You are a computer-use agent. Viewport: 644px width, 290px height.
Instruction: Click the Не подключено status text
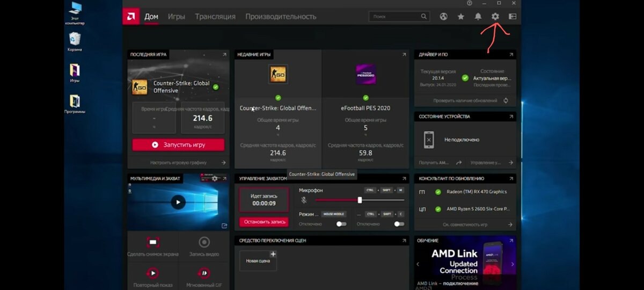[462, 140]
